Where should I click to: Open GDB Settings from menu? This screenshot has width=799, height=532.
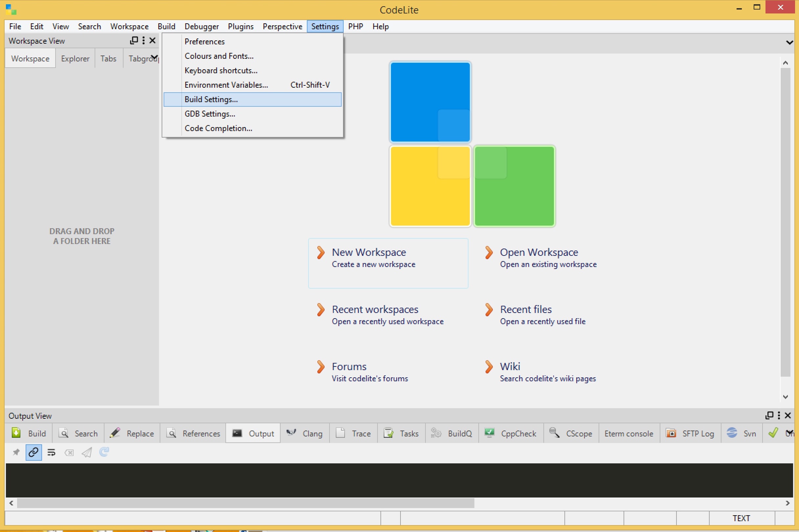click(x=253, y=114)
